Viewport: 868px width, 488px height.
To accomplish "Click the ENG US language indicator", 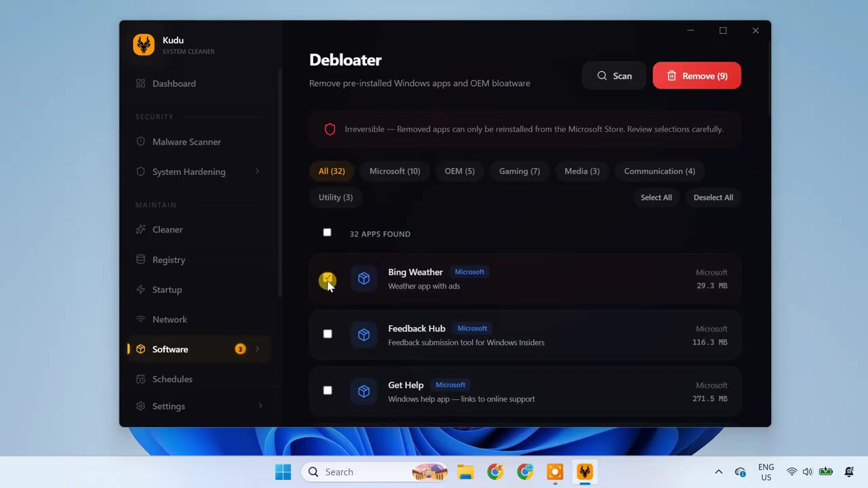I will point(766,472).
